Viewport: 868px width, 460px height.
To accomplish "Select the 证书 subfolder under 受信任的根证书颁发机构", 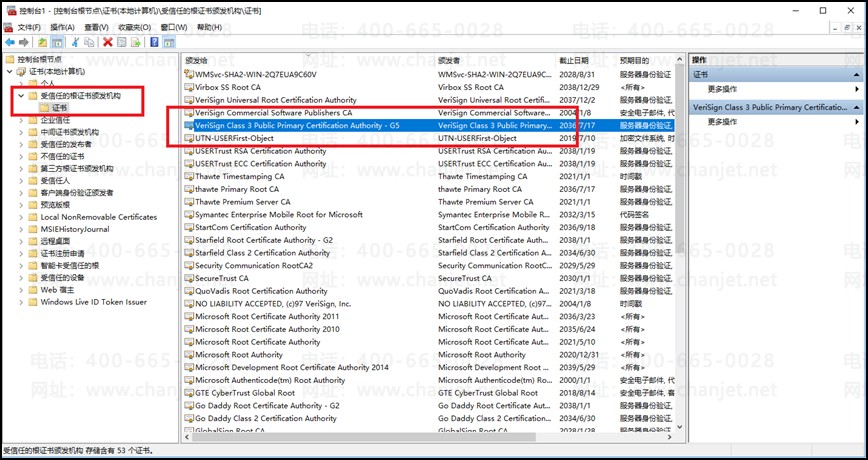I will [x=60, y=108].
